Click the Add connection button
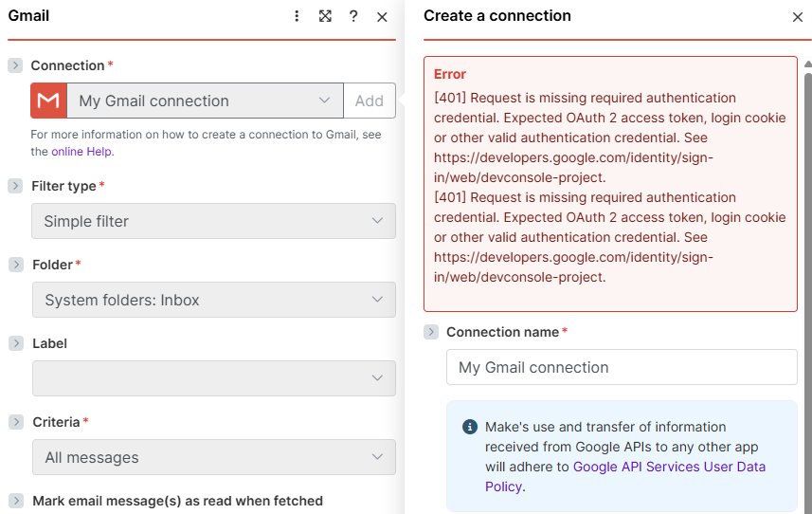This screenshot has height=514, width=812. tap(370, 101)
